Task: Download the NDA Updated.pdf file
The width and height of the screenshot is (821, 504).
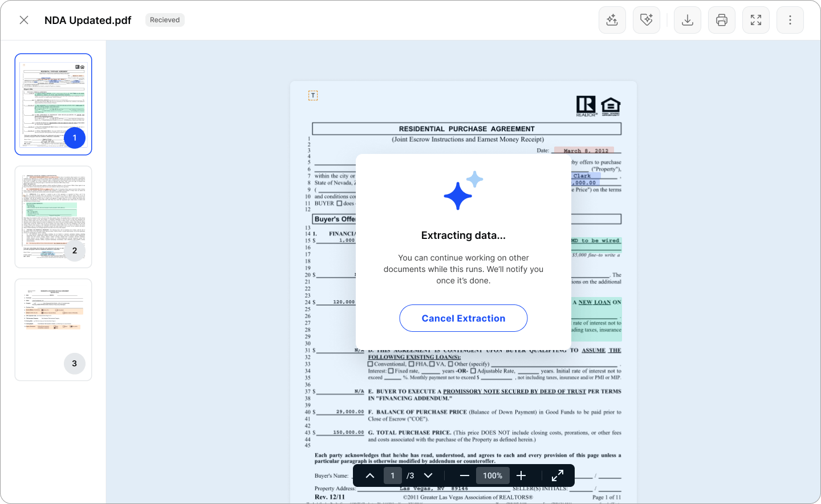Action: click(688, 19)
